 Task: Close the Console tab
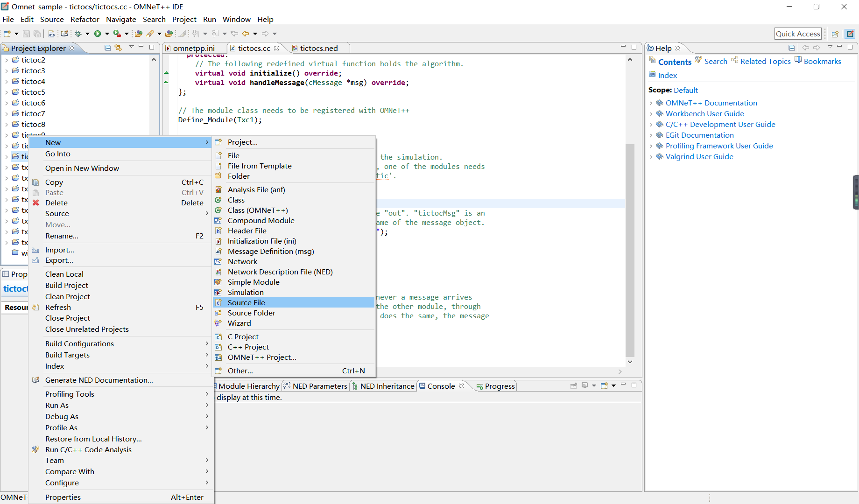461,386
